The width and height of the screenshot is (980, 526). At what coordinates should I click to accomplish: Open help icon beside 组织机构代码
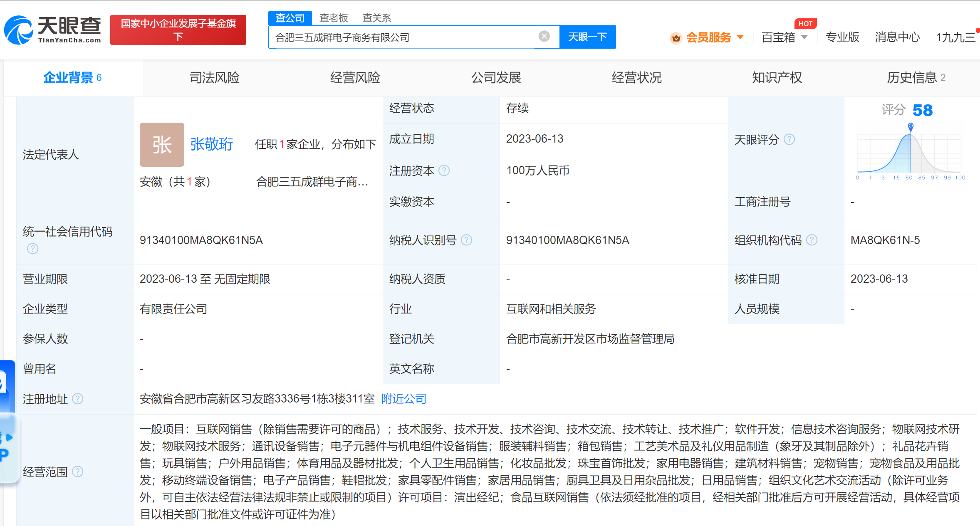point(812,240)
